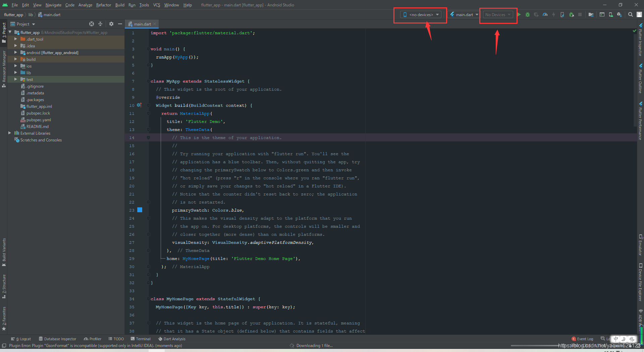Open the Terminal tool window
This screenshot has height=352, width=644.
point(141,339)
